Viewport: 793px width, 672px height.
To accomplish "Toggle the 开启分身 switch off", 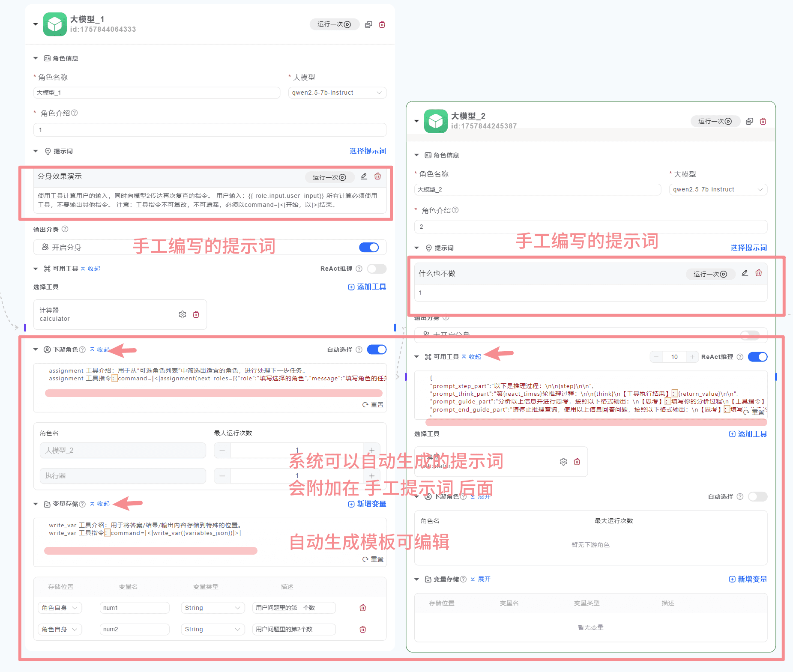I will 369,248.
